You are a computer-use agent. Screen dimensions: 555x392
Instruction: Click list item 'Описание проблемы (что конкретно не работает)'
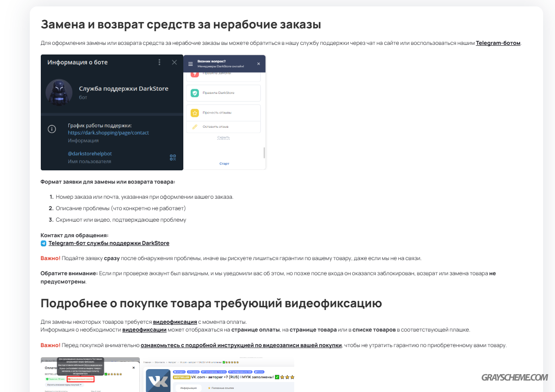[121, 208]
